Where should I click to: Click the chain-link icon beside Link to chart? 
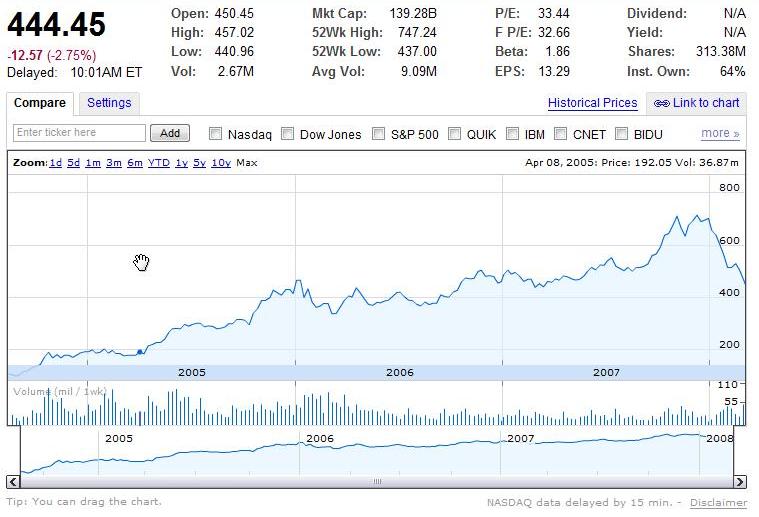click(x=662, y=103)
